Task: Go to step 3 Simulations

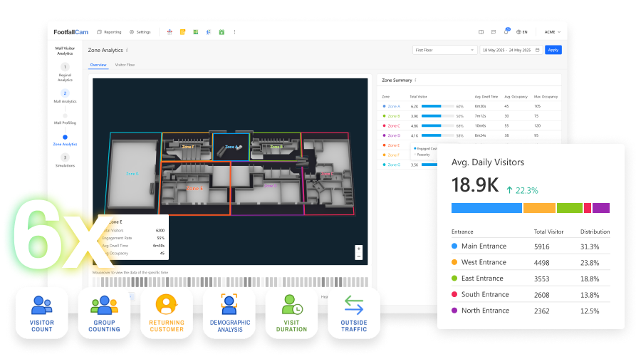Action: (65, 161)
